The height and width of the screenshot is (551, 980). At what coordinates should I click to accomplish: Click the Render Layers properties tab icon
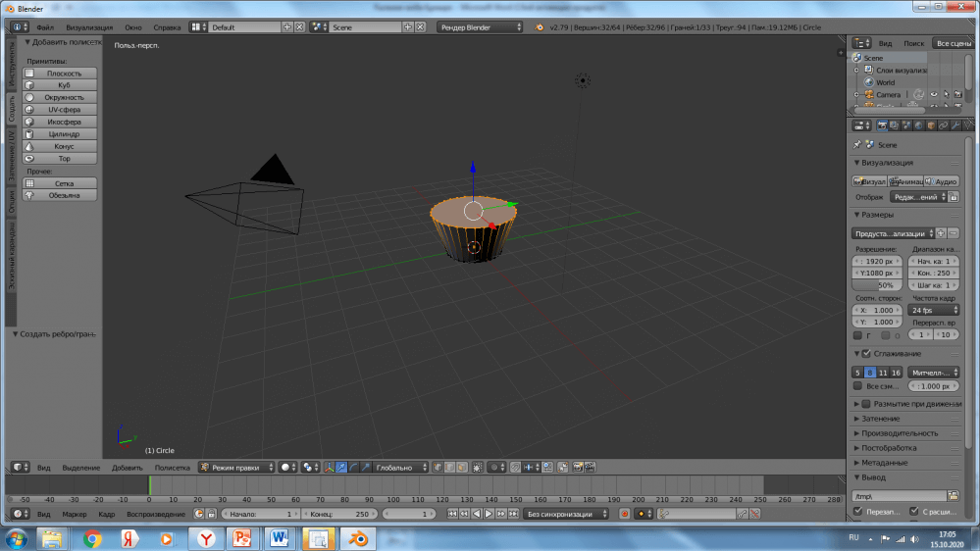pos(894,125)
